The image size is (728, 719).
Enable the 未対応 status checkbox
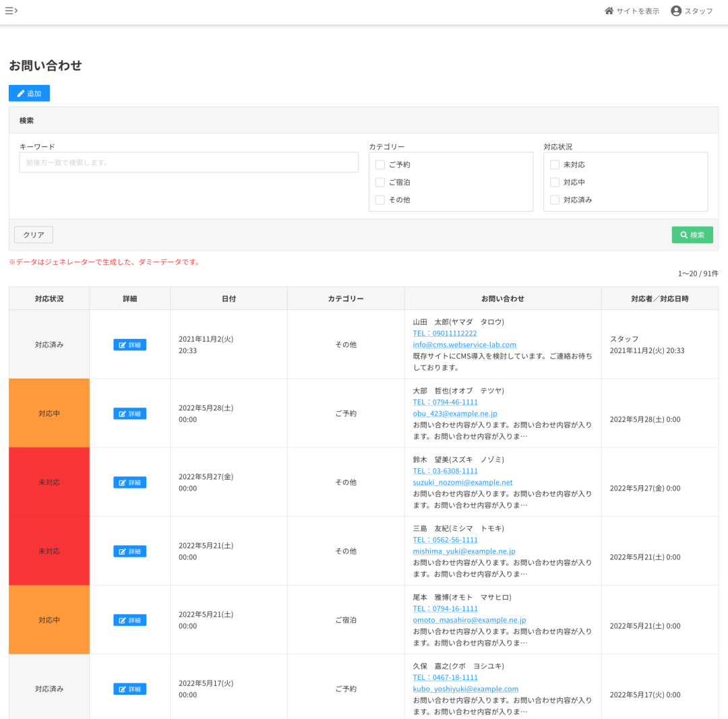click(555, 164)
